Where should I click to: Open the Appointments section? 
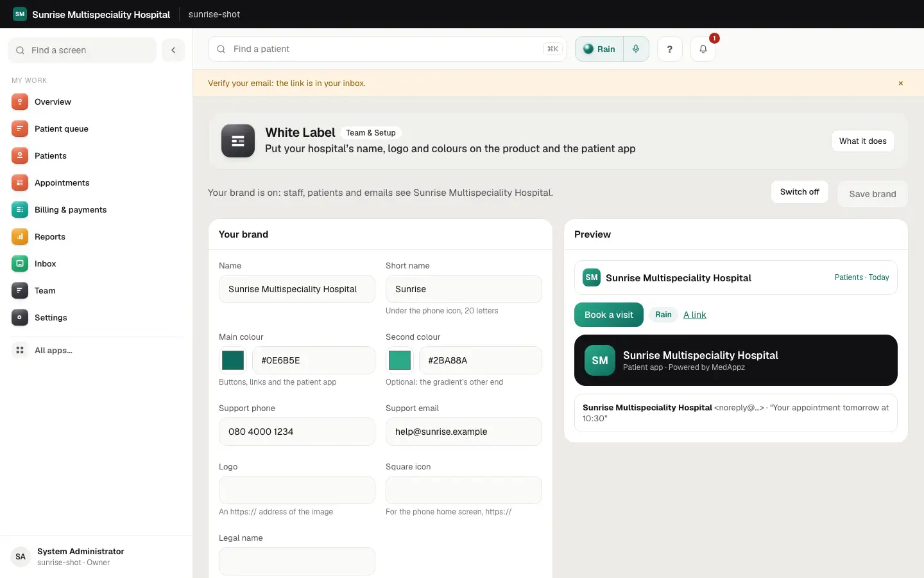96,183
